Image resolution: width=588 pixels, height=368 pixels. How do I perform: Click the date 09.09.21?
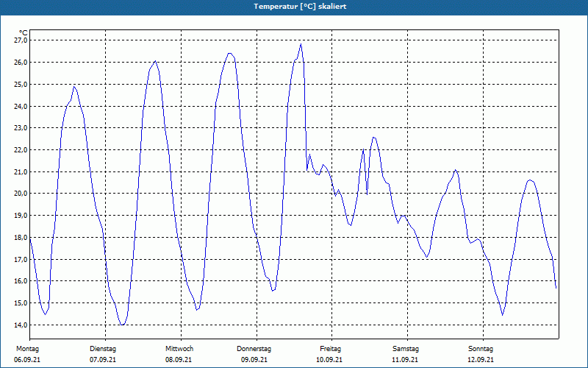pyautogui.click(x=254, y=360)
